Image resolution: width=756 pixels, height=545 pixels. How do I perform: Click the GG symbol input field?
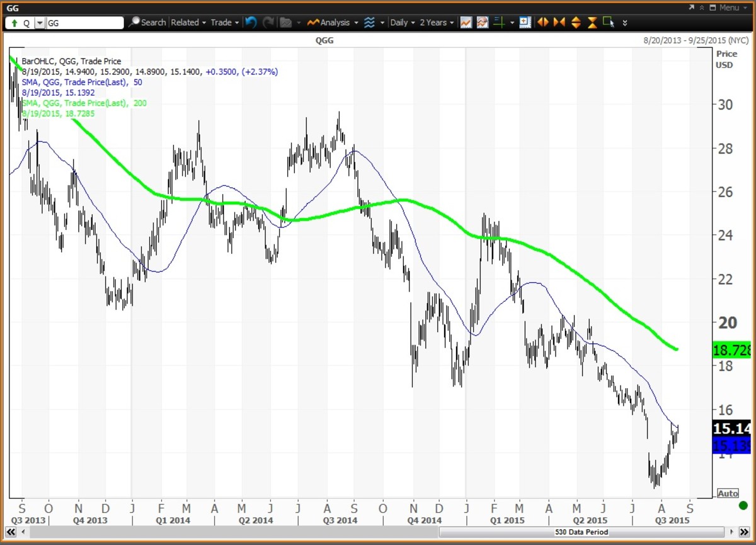pyautogui.click(x=84, y=23)
